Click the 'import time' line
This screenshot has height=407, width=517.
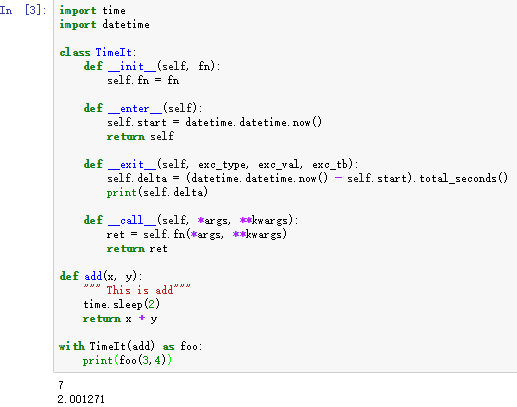[92, 11]
